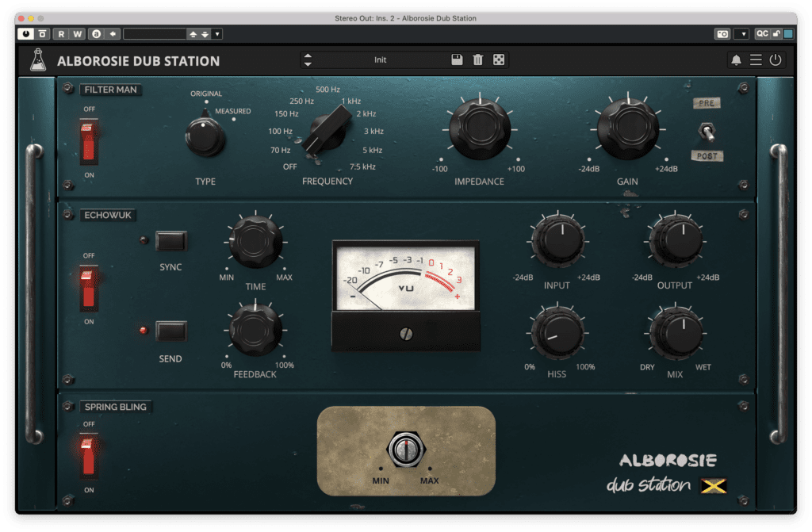The height and width of the screenshot is (532, 812).
Task: Click the POST label
Action: pos(707,156)
